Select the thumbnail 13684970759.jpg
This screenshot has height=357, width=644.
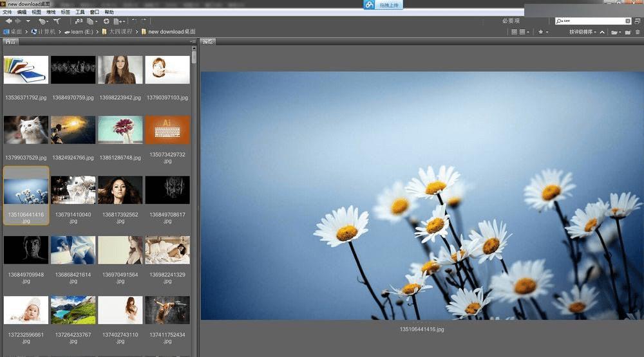73,70
